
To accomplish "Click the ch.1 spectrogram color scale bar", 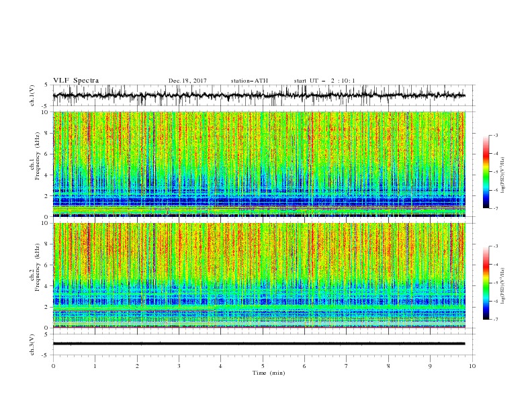I will (x=486, y=172).
